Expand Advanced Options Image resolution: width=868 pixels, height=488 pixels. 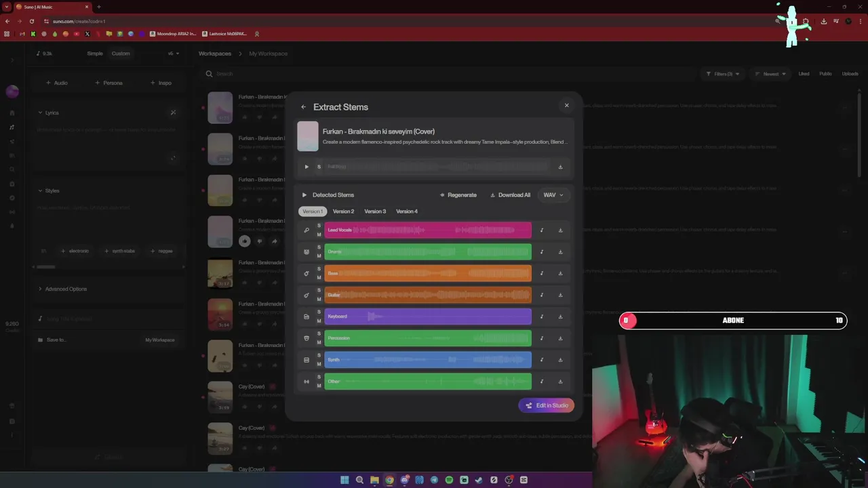(x=62, y=289)
